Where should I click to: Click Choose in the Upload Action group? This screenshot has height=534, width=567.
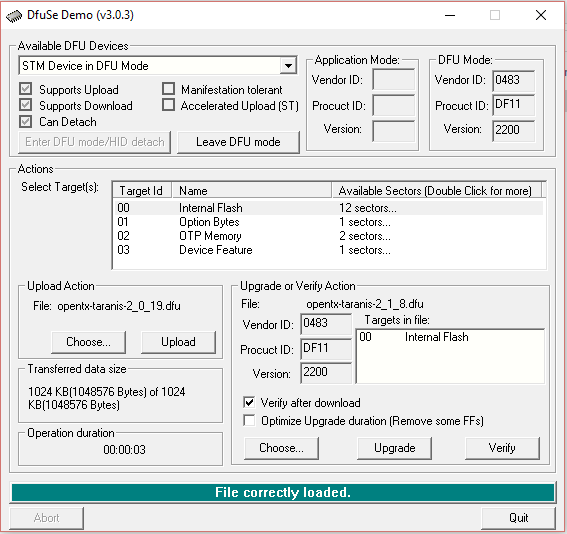pos(89,342)
